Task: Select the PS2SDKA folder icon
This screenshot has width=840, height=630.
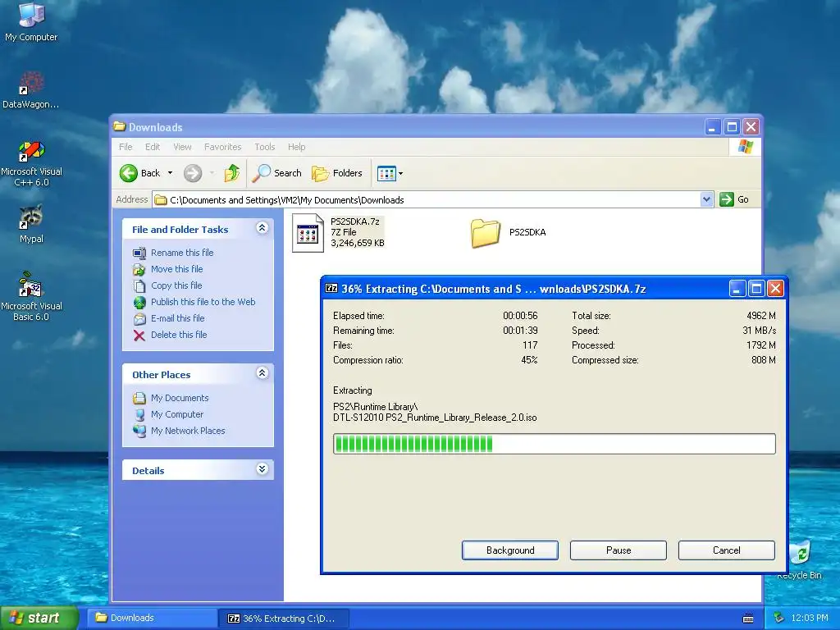Action: click(486, 233)
